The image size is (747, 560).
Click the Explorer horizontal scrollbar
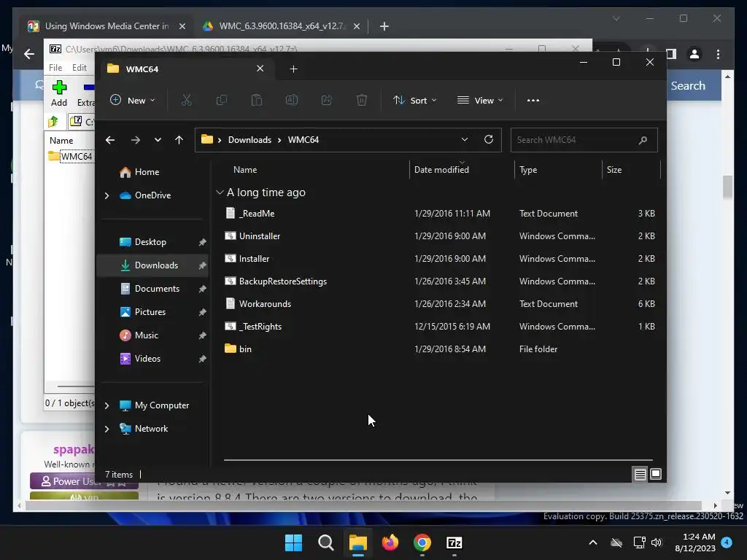pyautogui.click(x=438, y=460)
